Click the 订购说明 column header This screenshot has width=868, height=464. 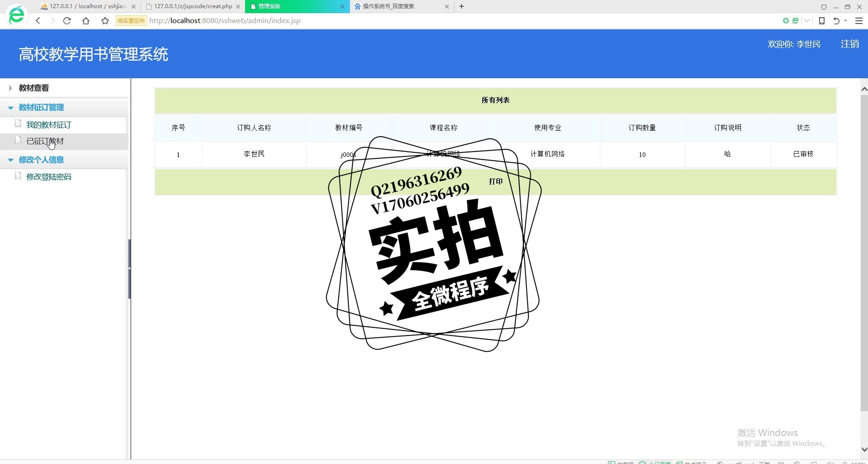coord(727,128)
